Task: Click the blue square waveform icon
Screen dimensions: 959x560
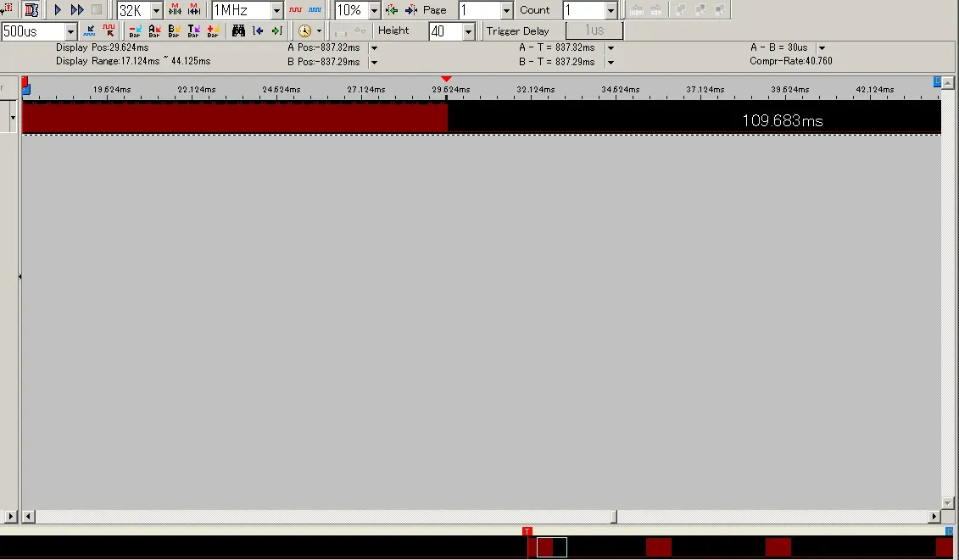Action: coord(314,10)
